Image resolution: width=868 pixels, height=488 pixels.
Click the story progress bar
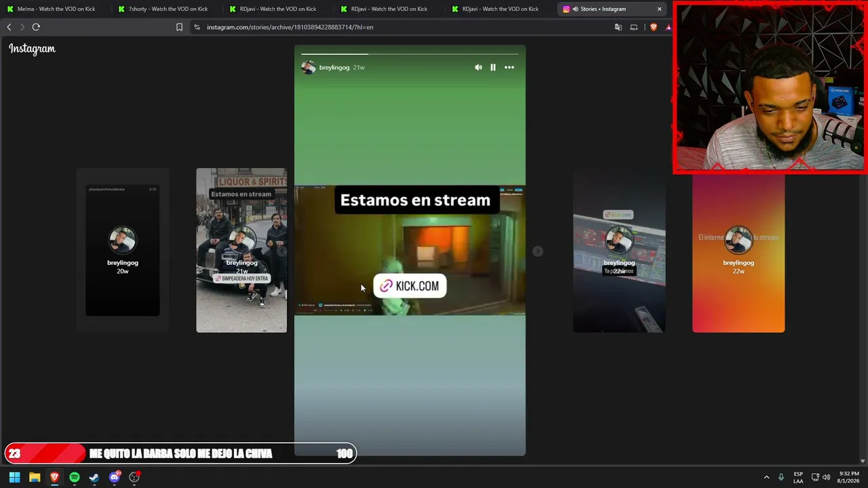tap(410, 54)
